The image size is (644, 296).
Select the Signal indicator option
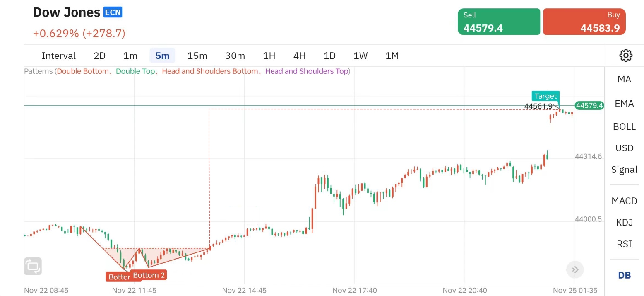(624, 170)
